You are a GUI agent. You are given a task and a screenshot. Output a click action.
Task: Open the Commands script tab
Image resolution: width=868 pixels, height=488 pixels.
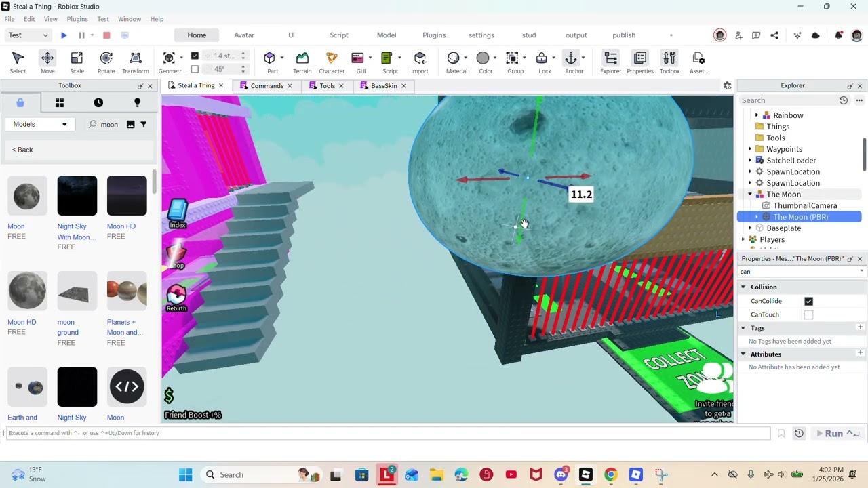tap(267, 86)
